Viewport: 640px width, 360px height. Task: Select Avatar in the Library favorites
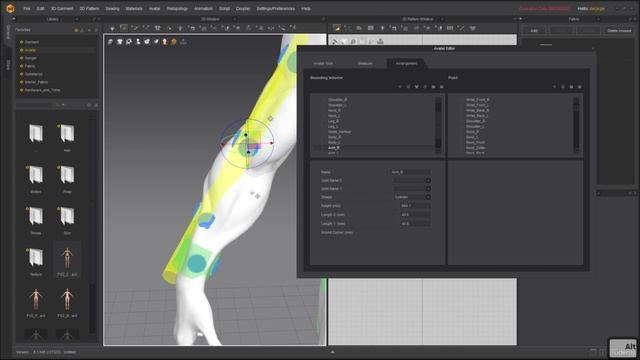coord(31,50)
